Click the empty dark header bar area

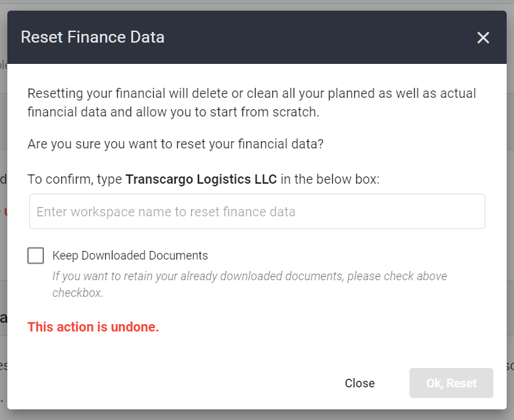(320, 37)
